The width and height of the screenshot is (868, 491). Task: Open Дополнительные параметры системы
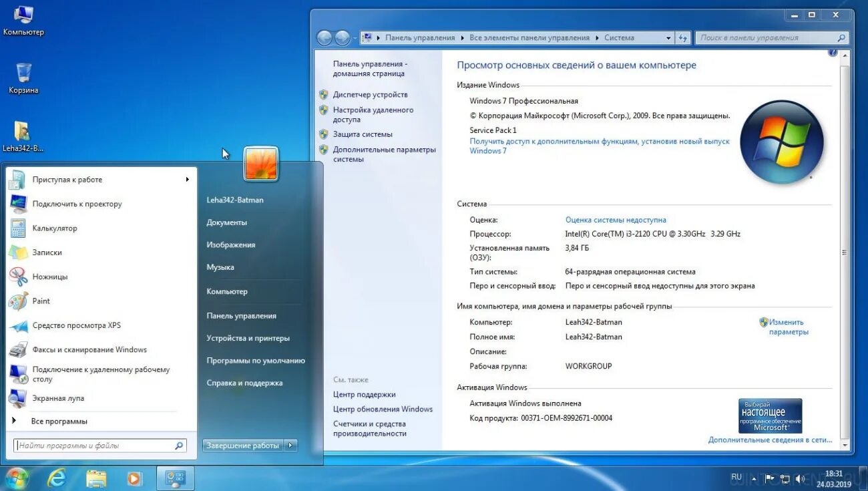(x=384, y=154)
